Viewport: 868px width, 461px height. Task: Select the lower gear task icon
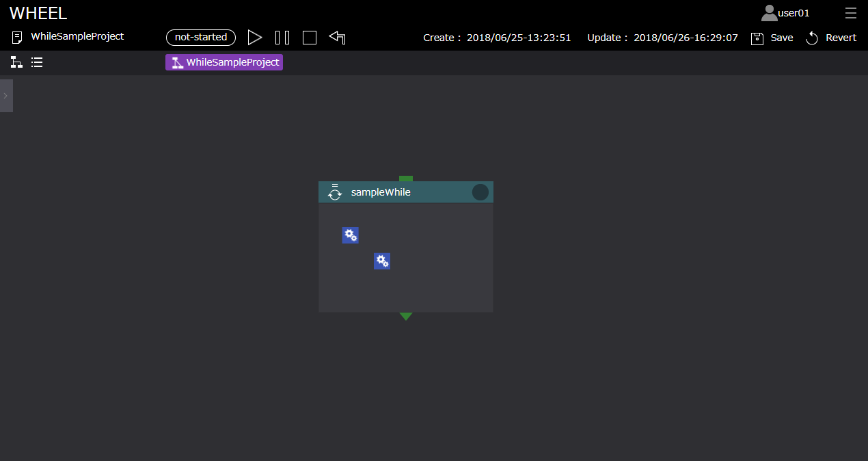[x=382, y=261]
